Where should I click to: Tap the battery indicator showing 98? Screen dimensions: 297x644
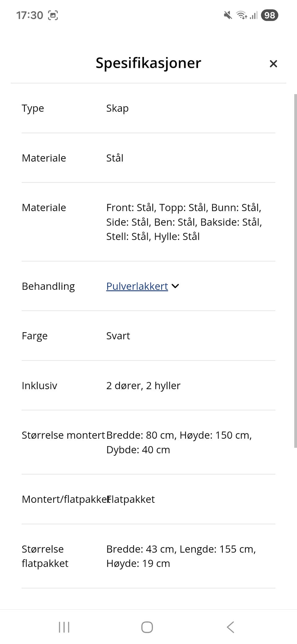[269, 15]
